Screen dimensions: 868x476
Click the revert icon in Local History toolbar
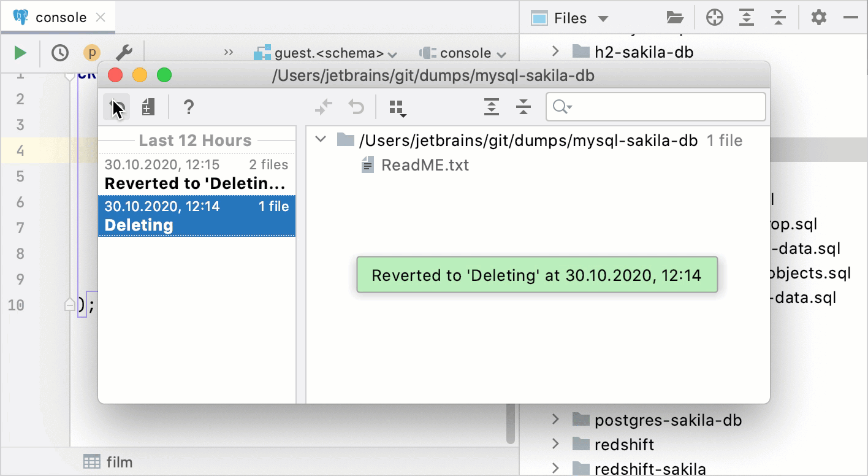[115, 107]
